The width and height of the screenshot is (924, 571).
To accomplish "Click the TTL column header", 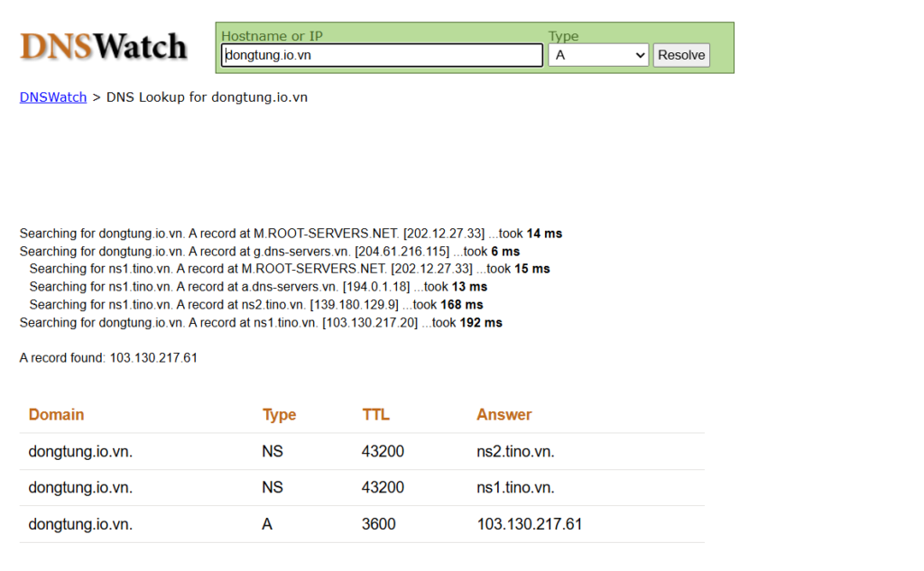I will tap(376, 415).
